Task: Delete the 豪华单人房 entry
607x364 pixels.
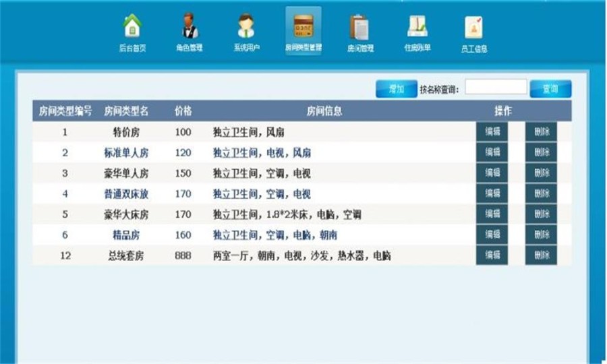Action: coord(541,173)
